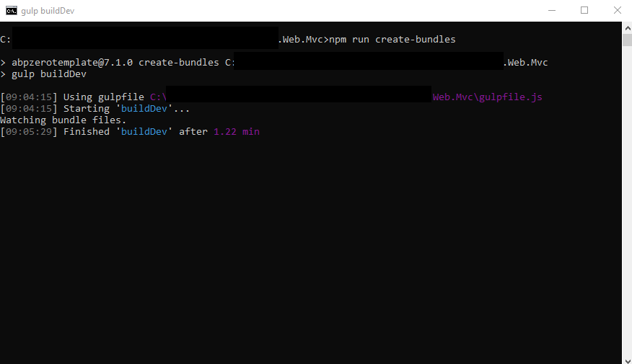Click the scrollbar down arrow
632x364 pixels.
click(627, 361)
